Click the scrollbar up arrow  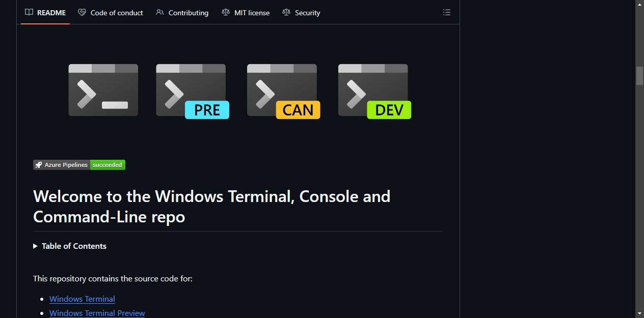tap(639, 4)
